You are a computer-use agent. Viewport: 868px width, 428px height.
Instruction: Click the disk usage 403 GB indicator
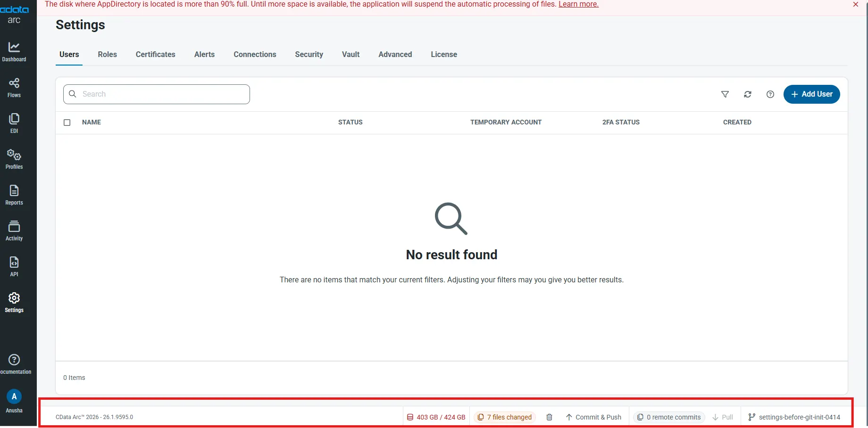click(436, 417)
